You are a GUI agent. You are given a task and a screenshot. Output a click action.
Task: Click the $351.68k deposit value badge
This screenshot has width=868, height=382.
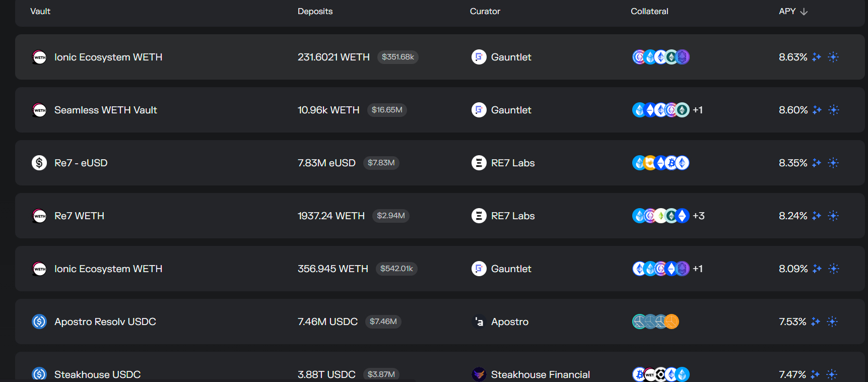point(397,57)
